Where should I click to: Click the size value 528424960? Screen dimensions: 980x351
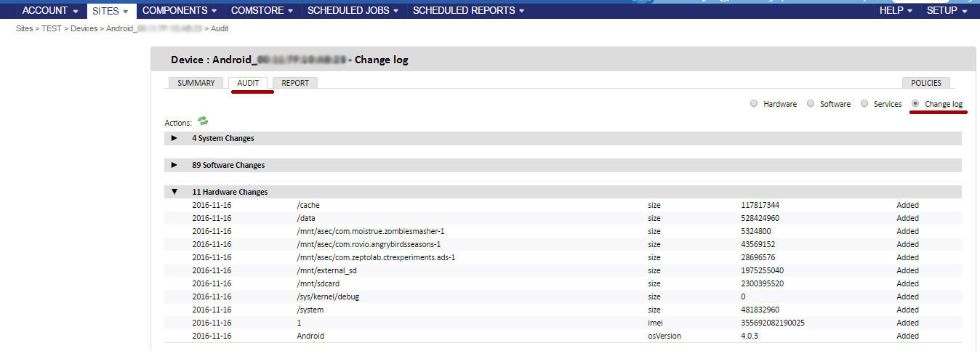[760, 218]
